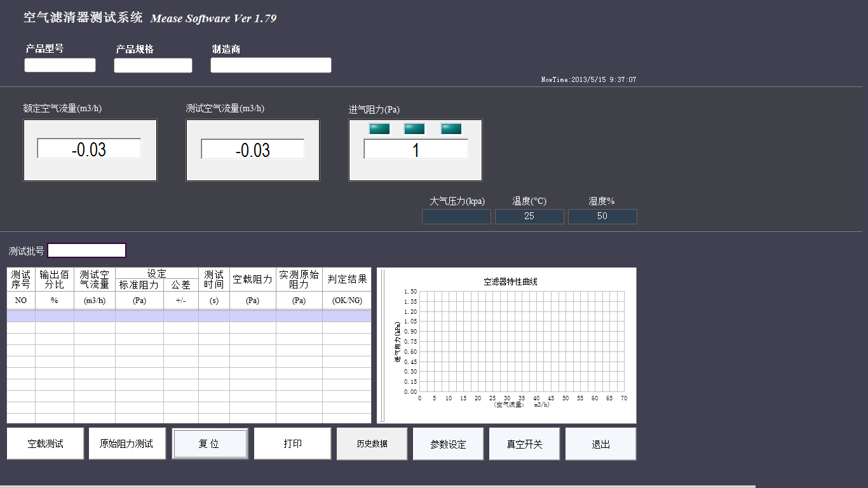Select the 大气压力 pressure value field
Viewport: 868px width, 488px height.
click(x=456, y=217)
